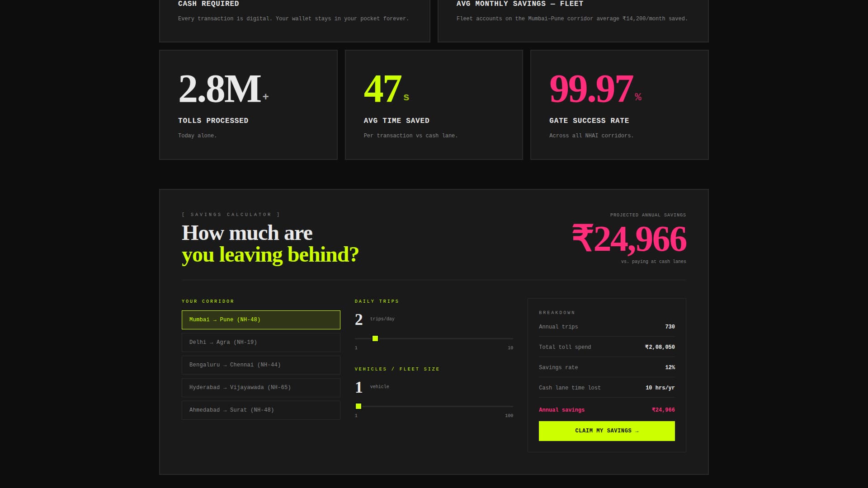Click the projected annual savings figure ₹24,966
Viewport: 868px width, 488px height.
point(629,240)
